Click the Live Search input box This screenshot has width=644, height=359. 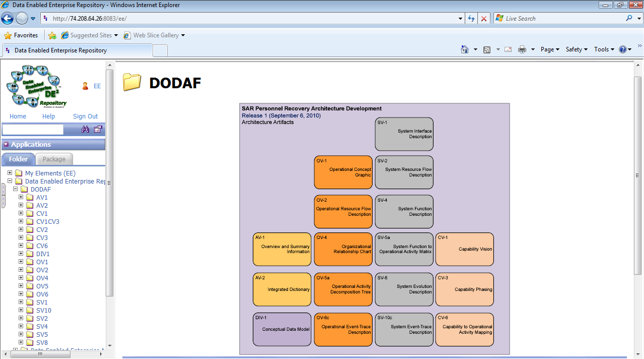pos(559,18)
